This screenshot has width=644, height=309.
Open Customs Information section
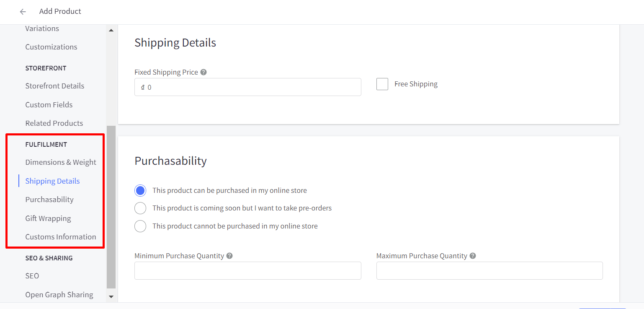coord(61,237)
